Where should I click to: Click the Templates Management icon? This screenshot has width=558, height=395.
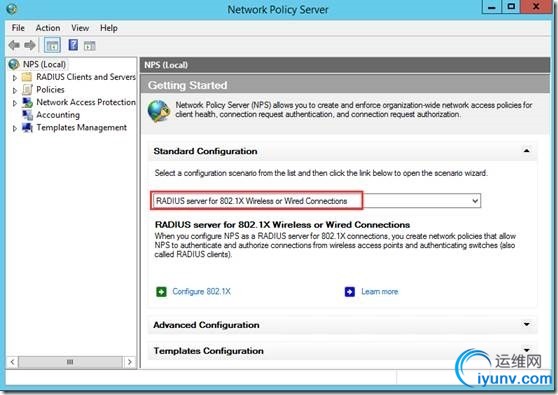(x=27, y=127)
